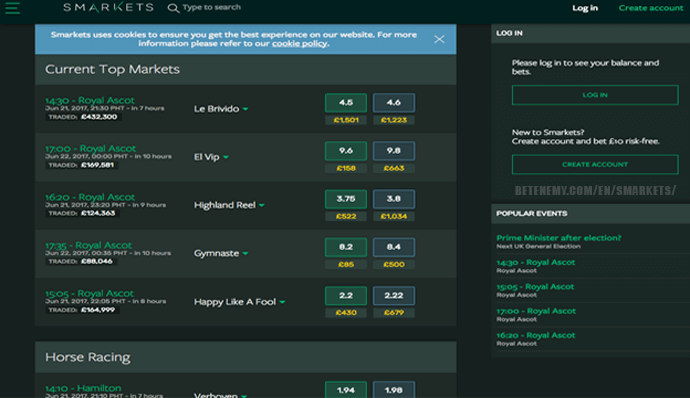Expand the Highland Reel dropdown arrow
This screenshot has width=690, height=398.
[x=261, y=205]
